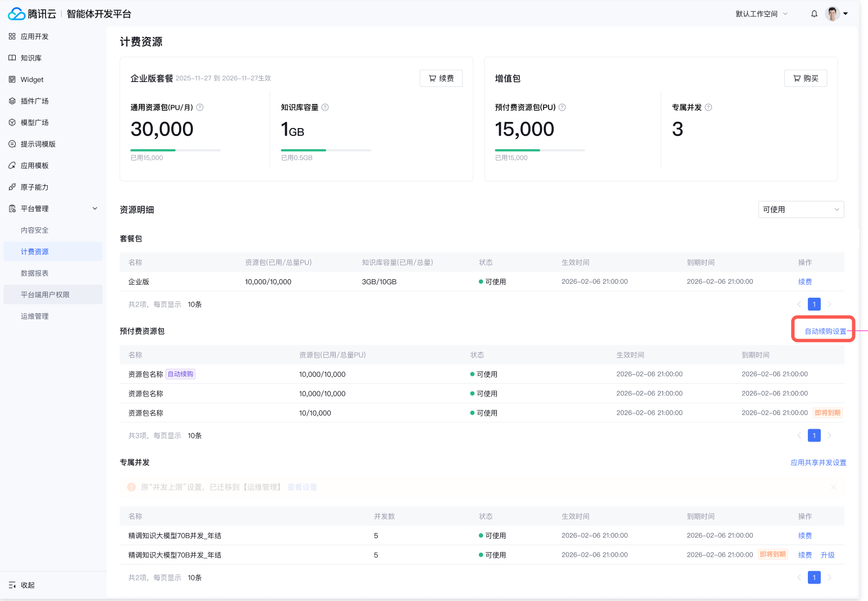This screenshot has height=601, width=868.
Task: Click the 购买 button in 增值包
Action: (805, 79)
